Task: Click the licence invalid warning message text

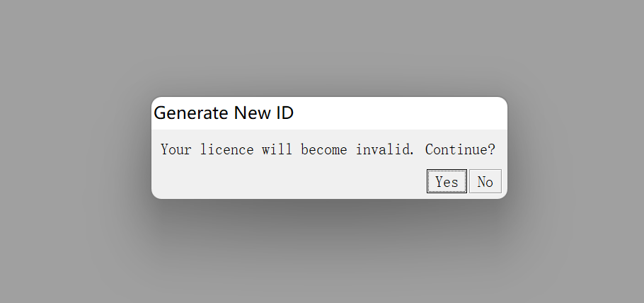Action: pos(328,149)
